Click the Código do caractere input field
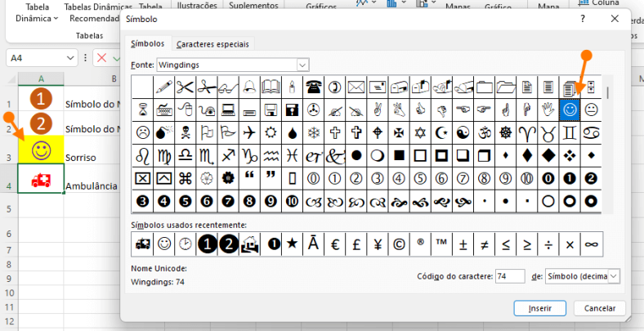 509,276
